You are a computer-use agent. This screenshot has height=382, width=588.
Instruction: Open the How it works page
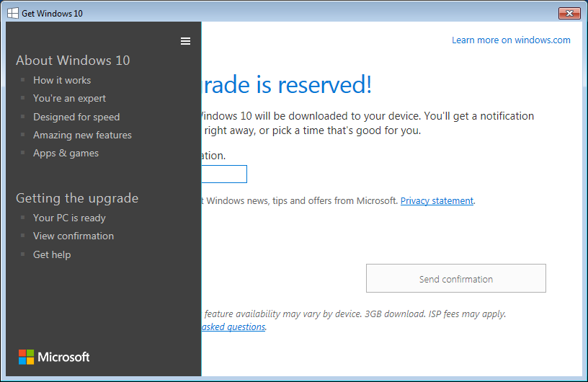click(62, 80)
